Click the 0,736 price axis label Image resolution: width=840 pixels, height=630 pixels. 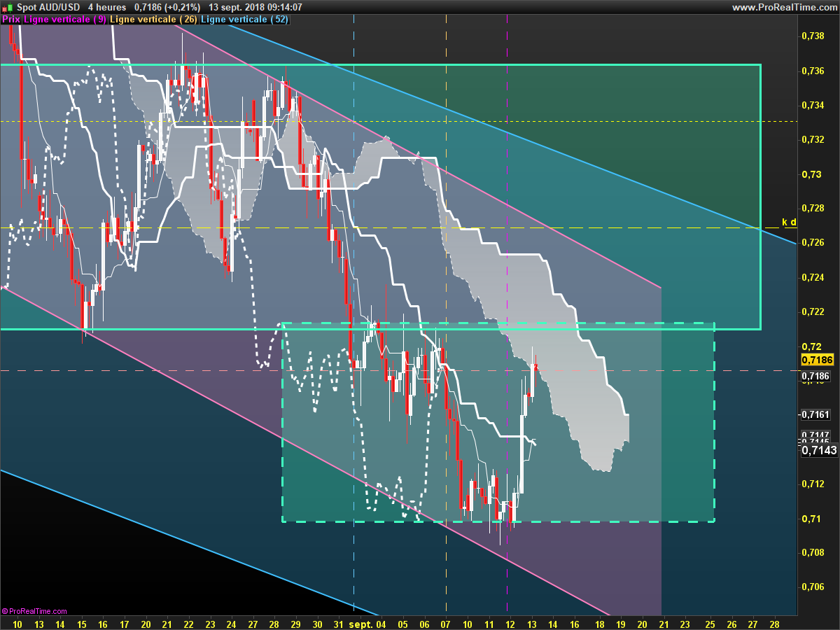tap(812, 71)
